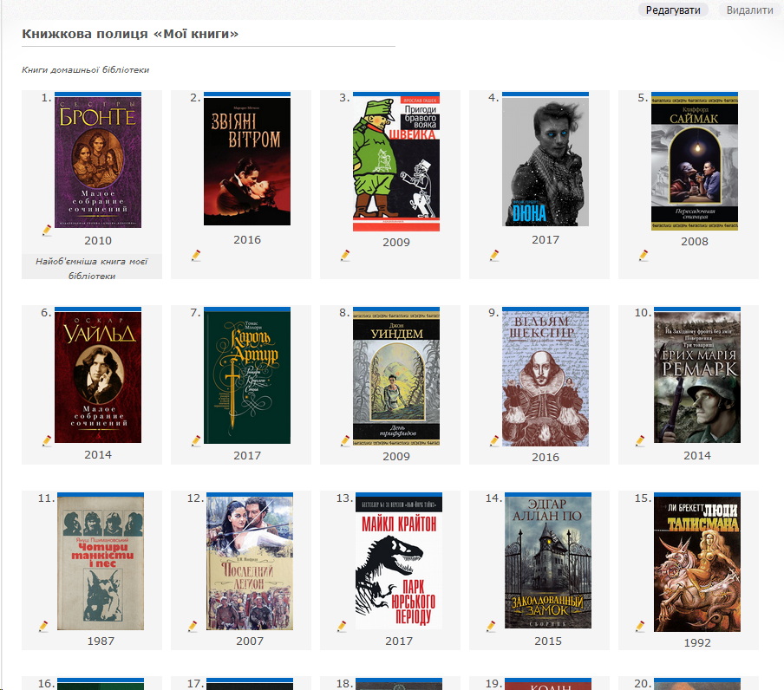
Task: Edit Последний легион with its pencil icon
Action: click(x=193, y=626)
